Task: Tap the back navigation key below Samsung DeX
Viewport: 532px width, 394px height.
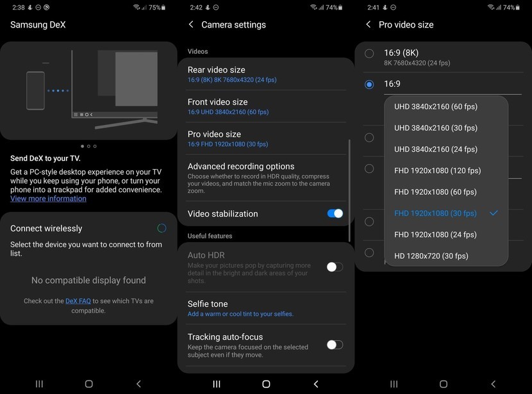Action: point(138,384)
